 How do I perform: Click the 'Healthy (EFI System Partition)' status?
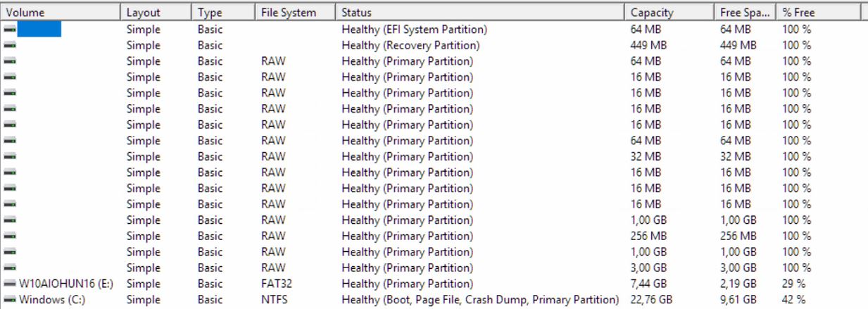click(414, 30)
